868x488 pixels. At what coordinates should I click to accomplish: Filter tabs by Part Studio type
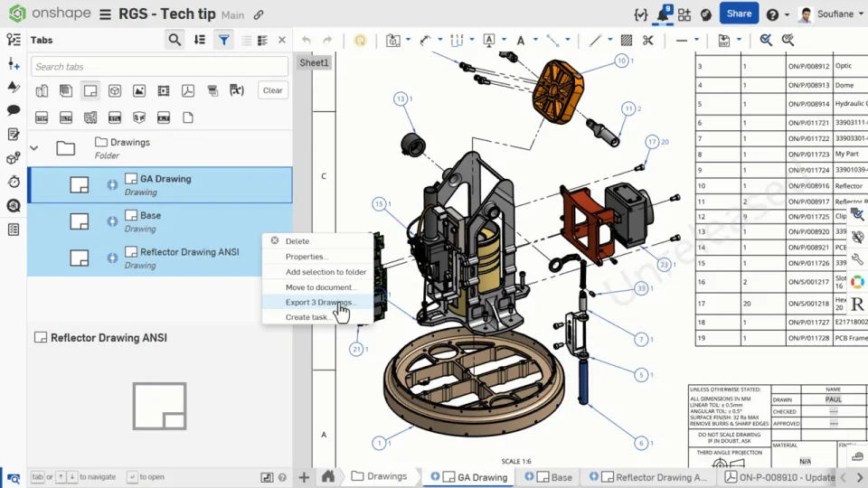(42, 90)
